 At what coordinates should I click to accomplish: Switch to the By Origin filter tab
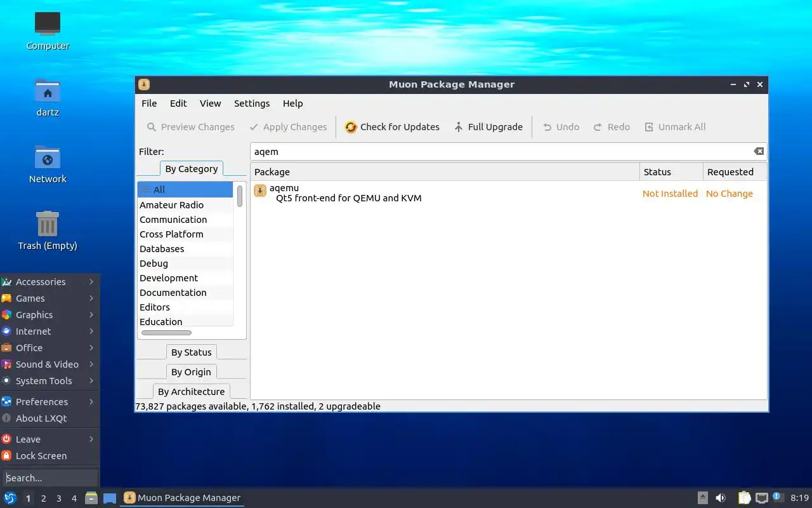pyautogui.click(x=191, y=372)
